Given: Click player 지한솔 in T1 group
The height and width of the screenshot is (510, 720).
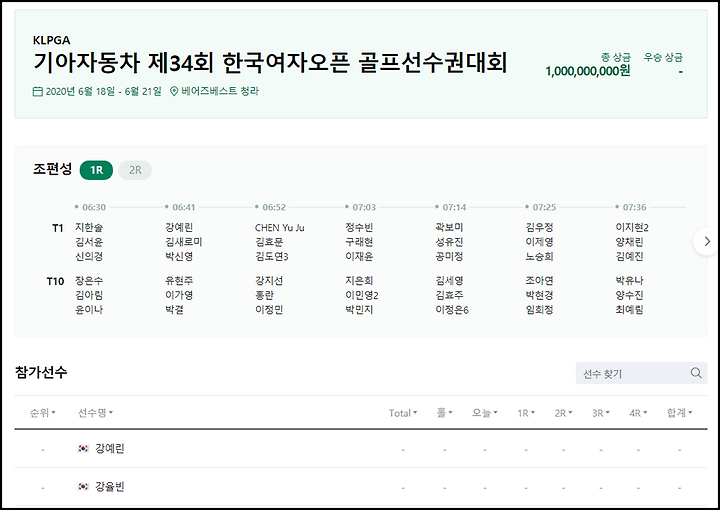Looking at the screenshot, I should point(89,227).
